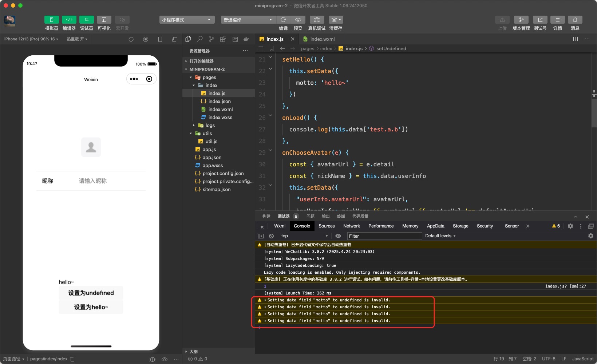Open devtools settings gear icon
Screen dimensions: 597x364
pos(570,226)
